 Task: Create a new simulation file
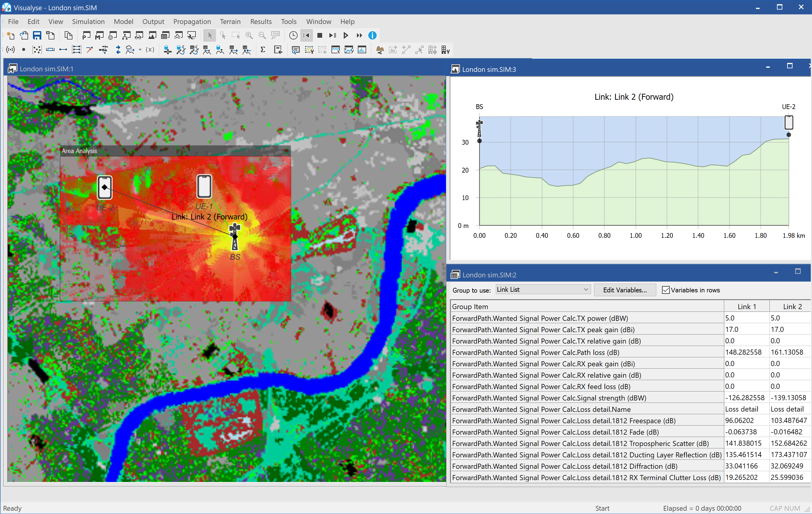click(x=10, y=35)
